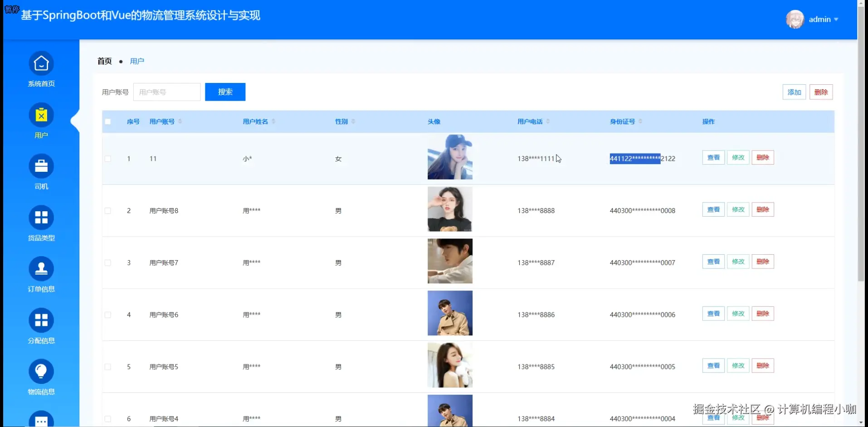Sort by 用户电话 column arrows
The height and width of the screenshot is (427, 868).
(548, 121)
